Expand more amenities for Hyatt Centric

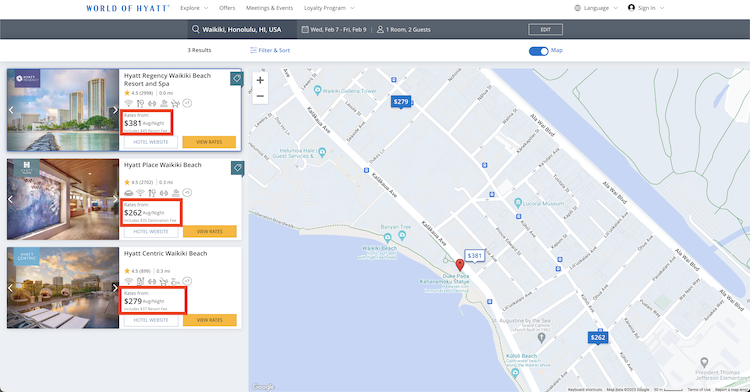[x=188, y=281]
